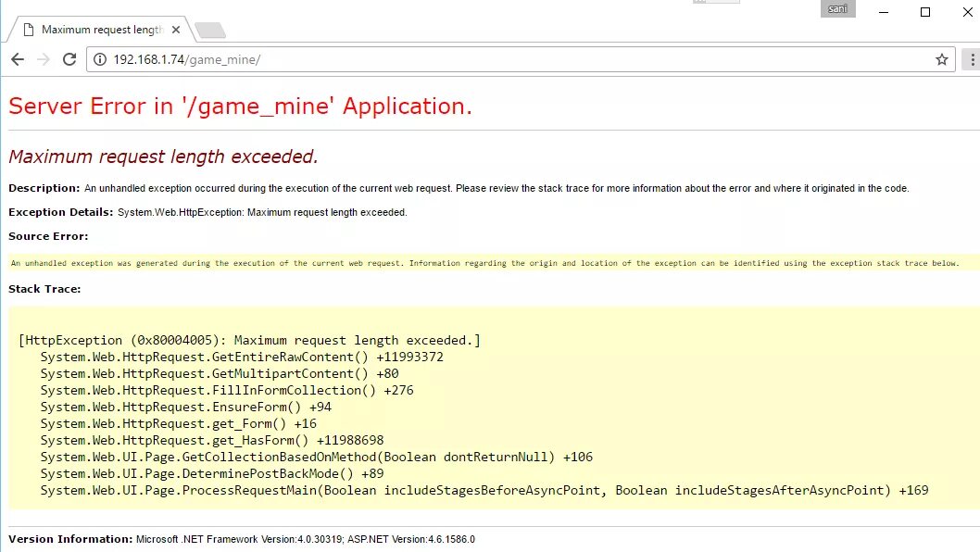Open the site information icon
Viewport: 980px width, 552px height.
pos(100,59)
